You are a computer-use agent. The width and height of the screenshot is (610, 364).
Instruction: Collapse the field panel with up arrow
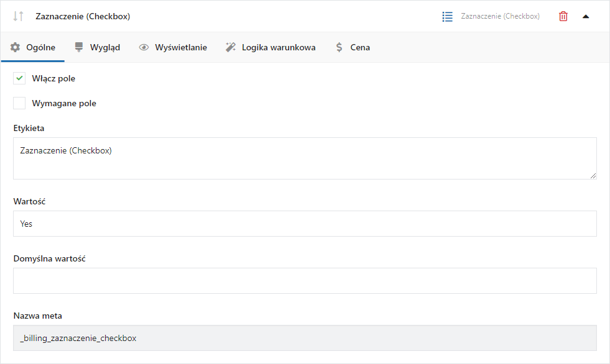tap(586, 16)
